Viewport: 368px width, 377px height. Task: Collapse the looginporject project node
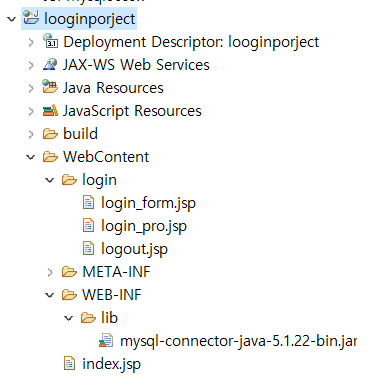pos(12,19)
